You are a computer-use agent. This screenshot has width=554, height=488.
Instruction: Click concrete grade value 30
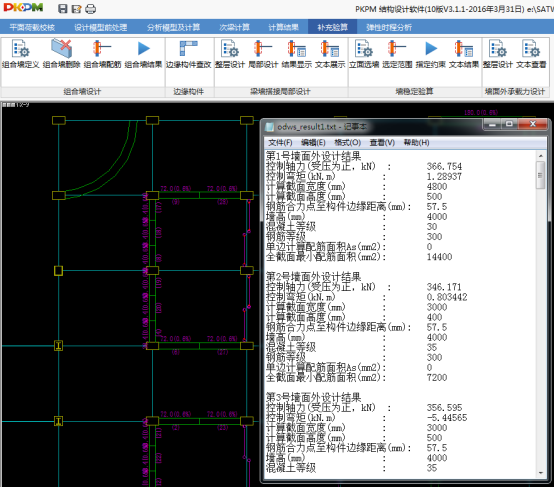tap(432, 227)
